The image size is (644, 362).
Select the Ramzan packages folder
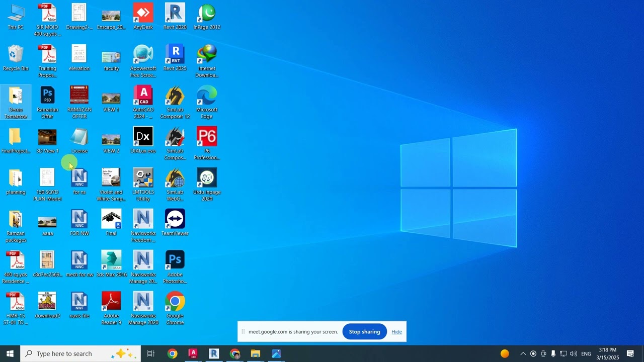(16, 226)
